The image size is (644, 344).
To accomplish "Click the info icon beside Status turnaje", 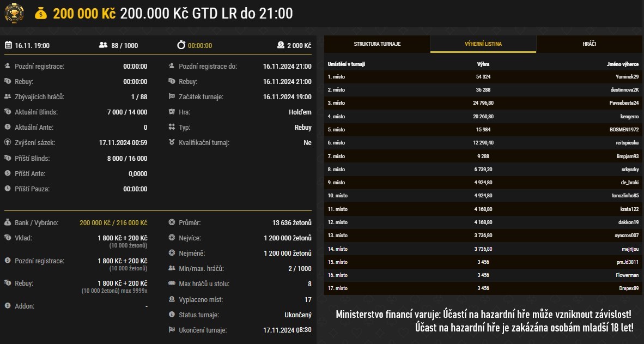I will (x=173, y=314).
